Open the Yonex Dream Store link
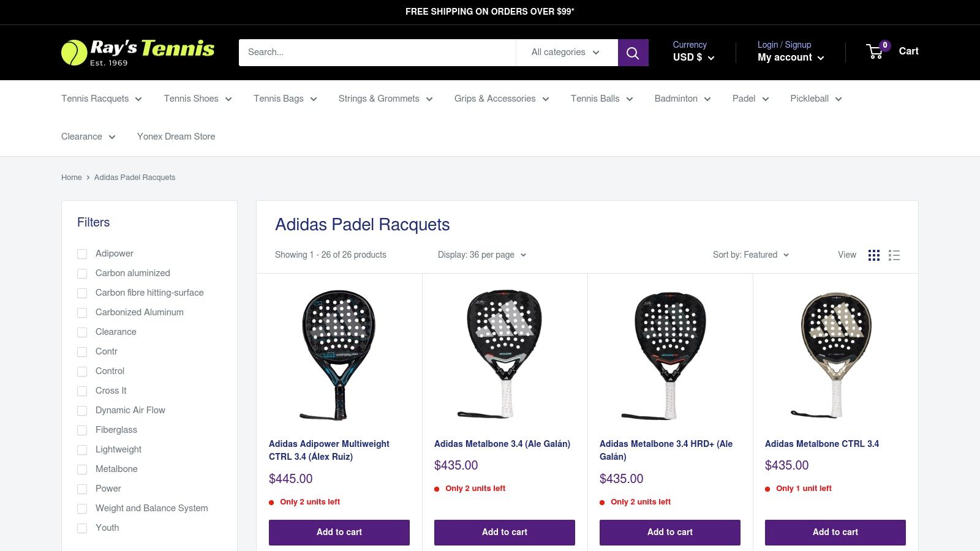The width and height of the screenshot is (980, 551). coord(176,137)
